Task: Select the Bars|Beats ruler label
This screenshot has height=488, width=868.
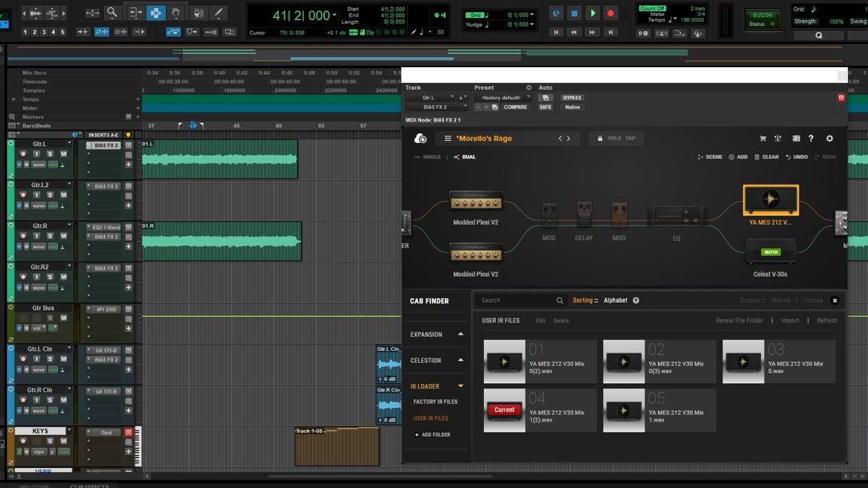Action: point(36,125)
